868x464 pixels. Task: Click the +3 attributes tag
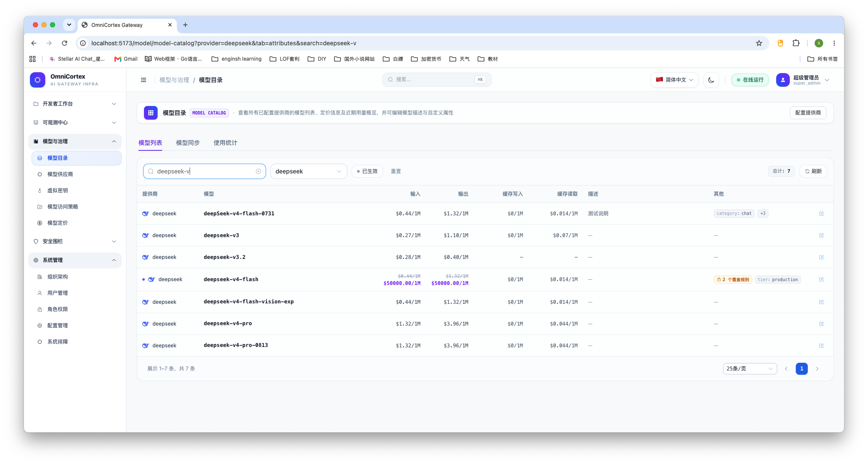[763, 214]
